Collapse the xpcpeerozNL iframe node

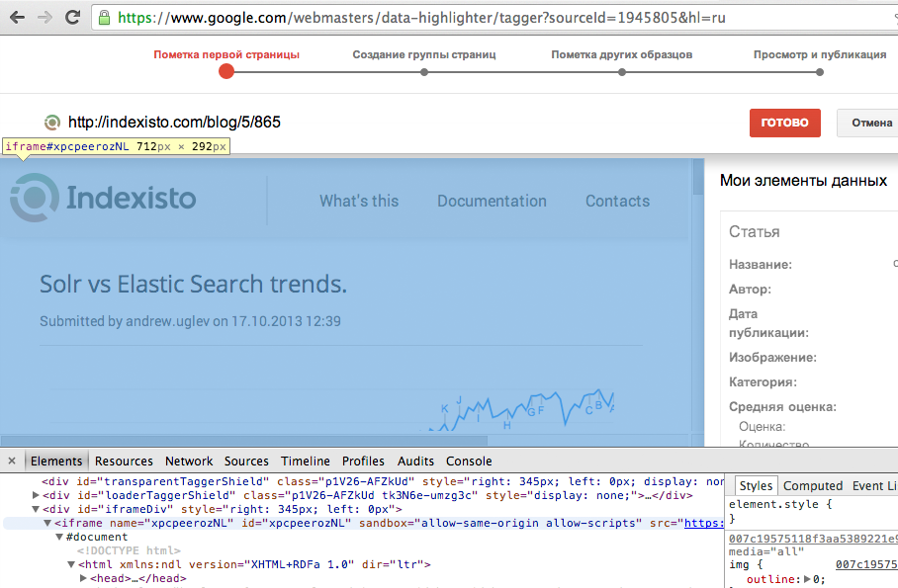point(47,523)
